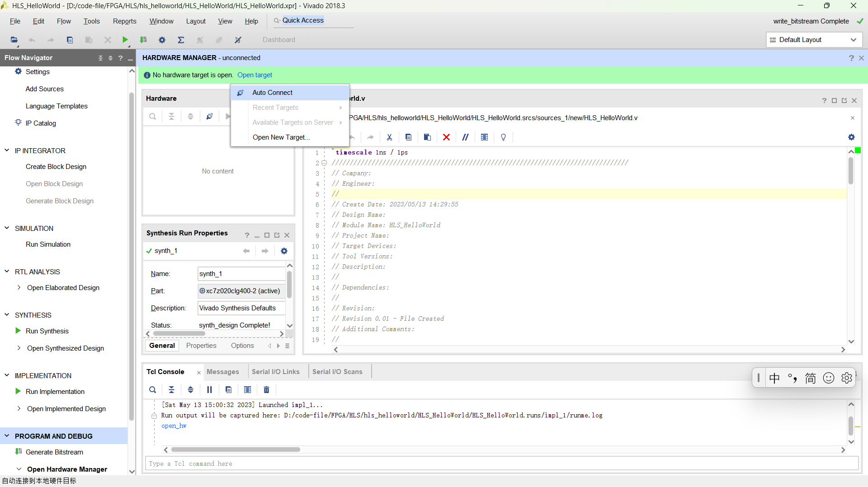
Task: Click the search icon in Tcl Console
Action: pyautogui.click(x=153, y=390)
